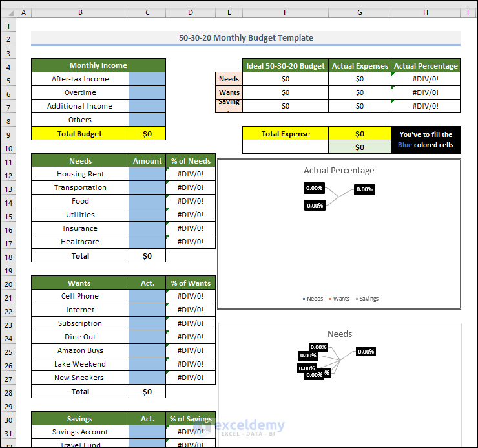Screen dimensions: 478x448
Task: Select the Wants legend entry in the chart
Action: [338, 299]
